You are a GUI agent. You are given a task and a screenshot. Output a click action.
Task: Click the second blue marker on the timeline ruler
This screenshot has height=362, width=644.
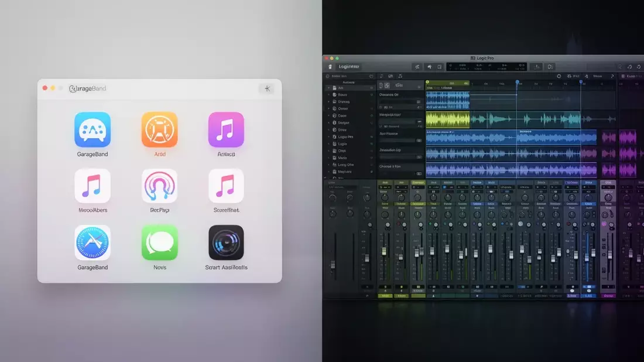point(581,82)
